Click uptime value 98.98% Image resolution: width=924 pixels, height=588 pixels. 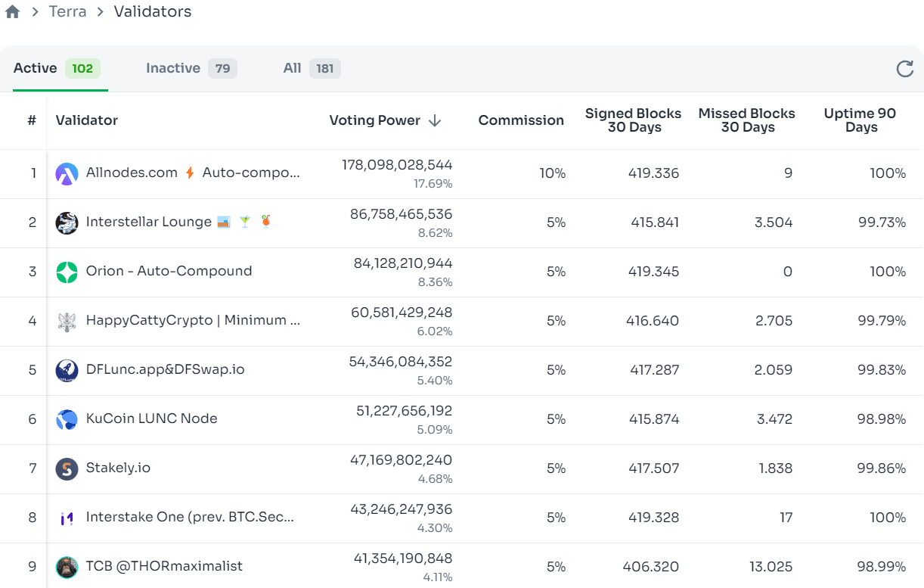coord(882,419)
